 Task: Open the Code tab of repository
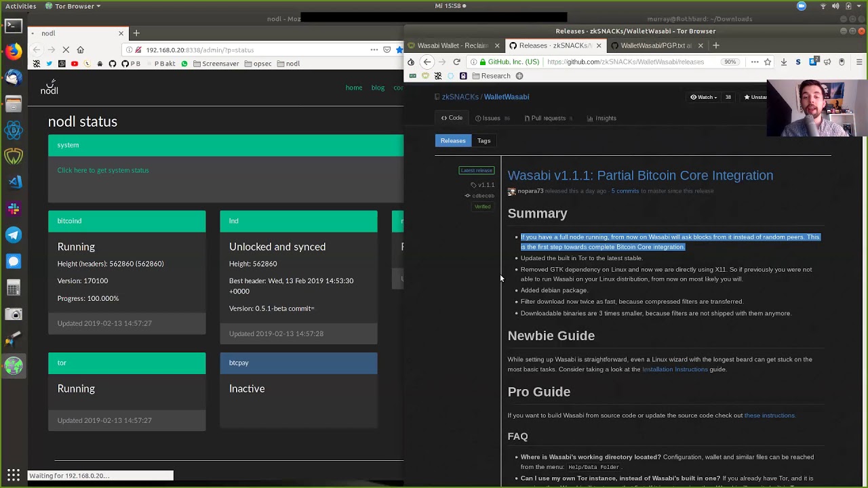click(452, 118)
